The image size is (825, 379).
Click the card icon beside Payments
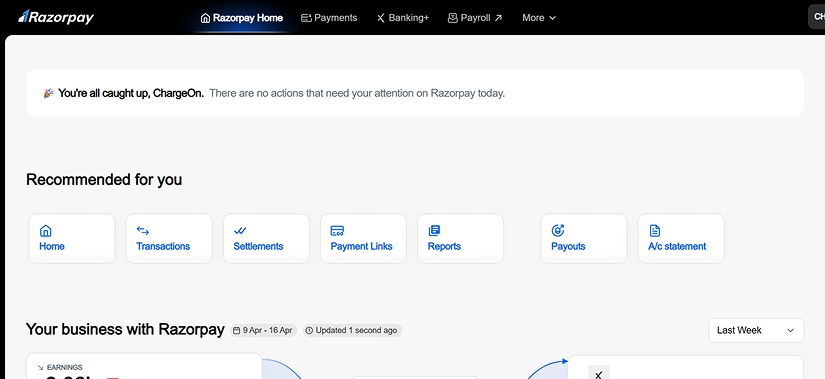point(306,18)
